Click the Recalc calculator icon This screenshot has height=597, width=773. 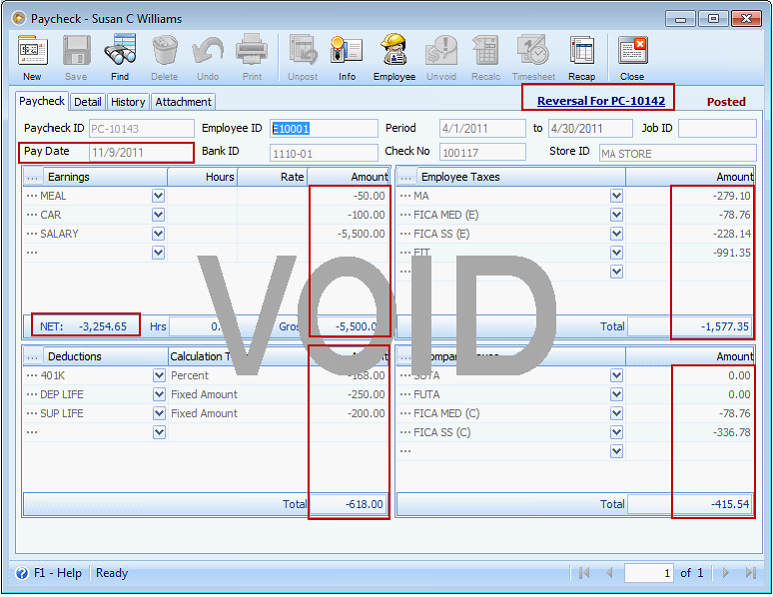[x=486, y=51]
